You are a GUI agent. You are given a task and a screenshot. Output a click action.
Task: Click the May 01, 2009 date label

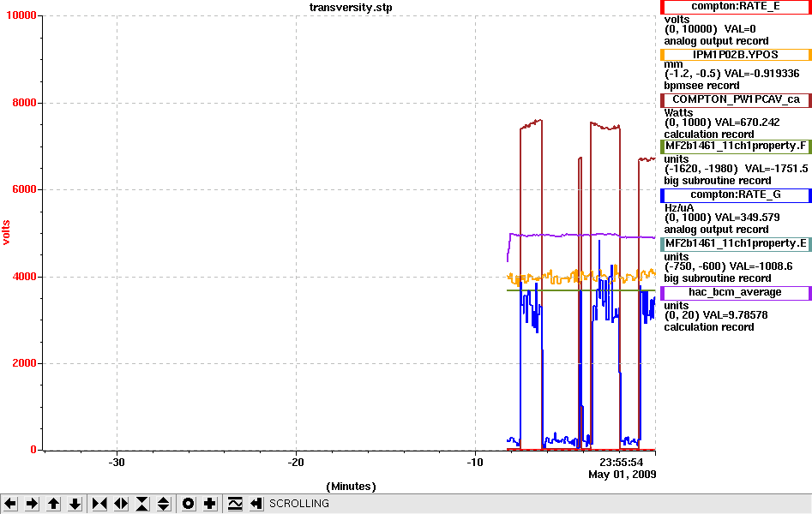point(622,474)
